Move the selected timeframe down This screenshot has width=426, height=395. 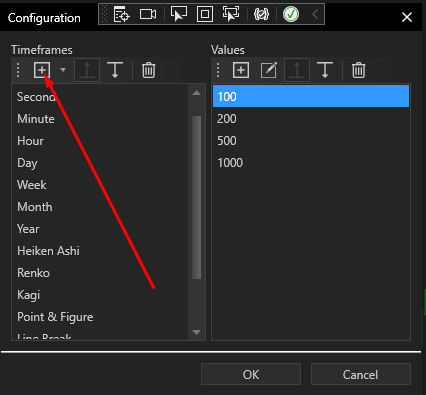click(115, 70)
